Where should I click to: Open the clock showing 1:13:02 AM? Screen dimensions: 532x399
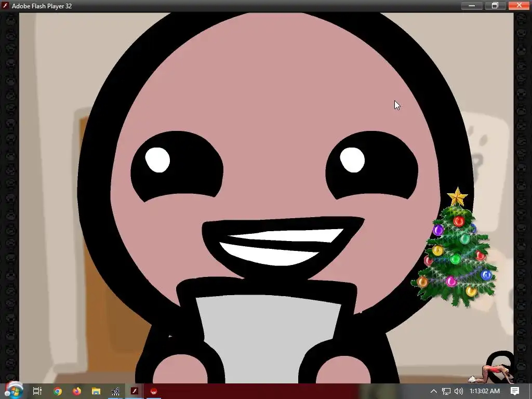tap(485, 391)
